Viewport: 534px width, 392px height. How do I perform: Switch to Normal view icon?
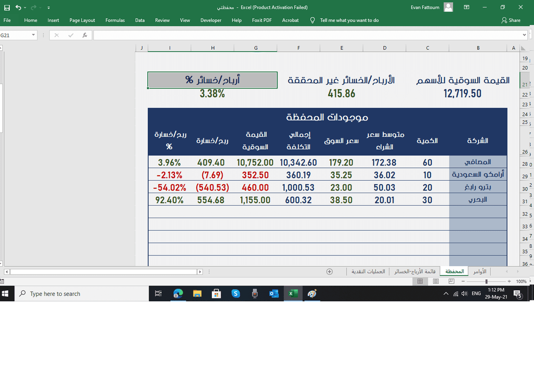click(x=420, y=281)
